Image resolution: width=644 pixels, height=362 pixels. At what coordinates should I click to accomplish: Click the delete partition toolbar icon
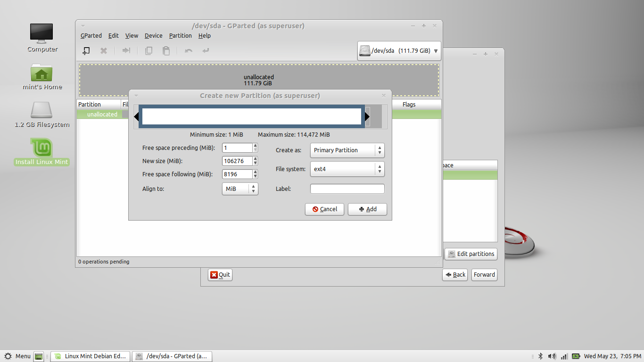tap(104, 50)
